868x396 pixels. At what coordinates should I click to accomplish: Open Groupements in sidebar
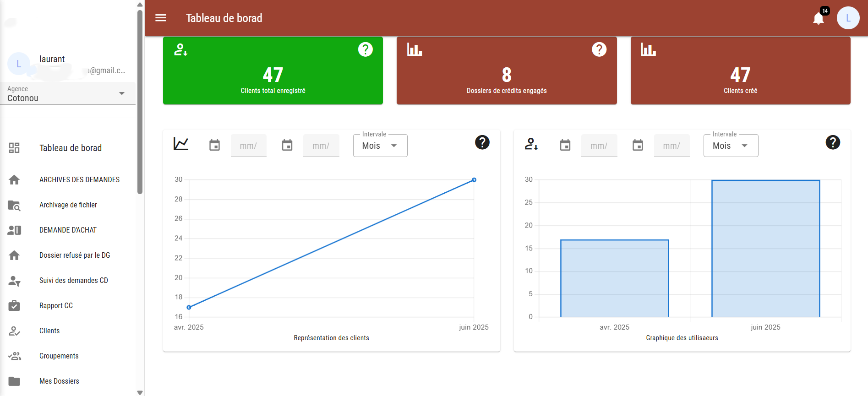68,356
